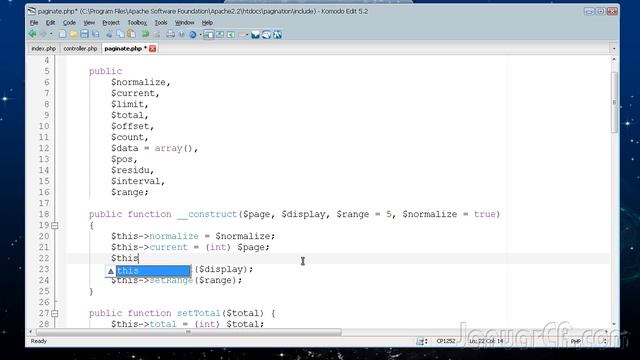This screenshot has width=640, height=360.
Task: Click the blue circular toolbar icon
Action: coord(193,35)
